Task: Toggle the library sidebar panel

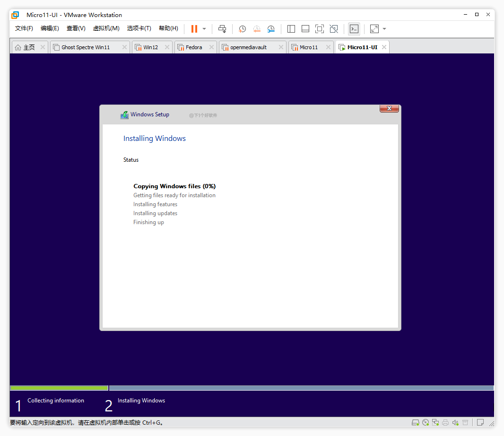Action: [x=291, y=29]
